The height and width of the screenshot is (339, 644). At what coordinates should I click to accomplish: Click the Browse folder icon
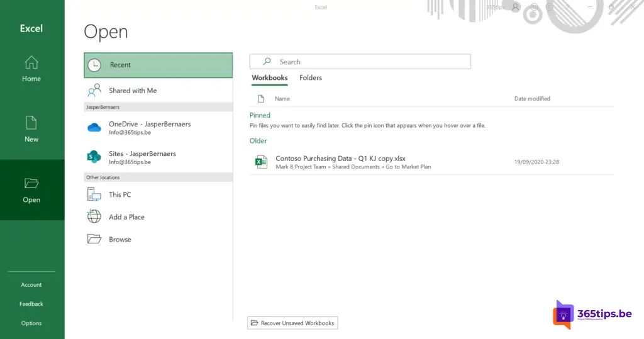coord(94,239)
